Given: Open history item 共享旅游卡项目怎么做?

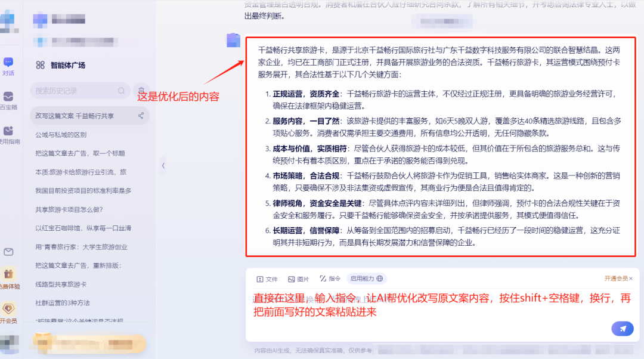Looking at the screenshot, I should point(69,209).
